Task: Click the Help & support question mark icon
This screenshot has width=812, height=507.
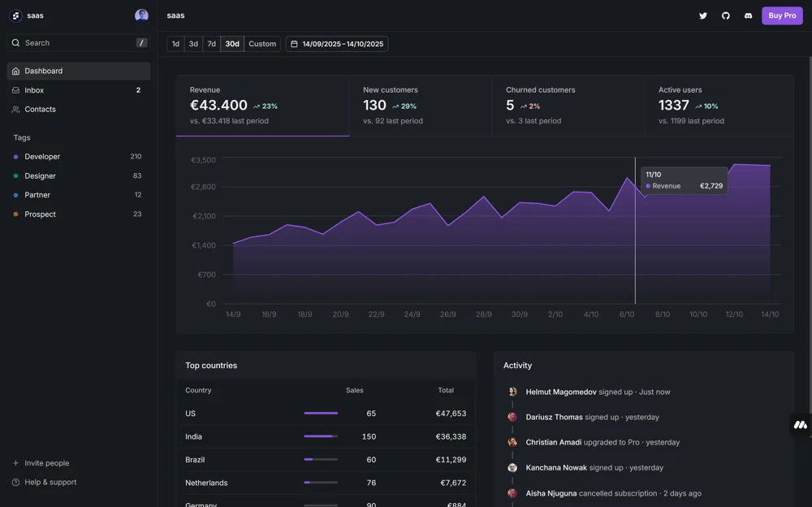Action: click(x=15, y=482)
